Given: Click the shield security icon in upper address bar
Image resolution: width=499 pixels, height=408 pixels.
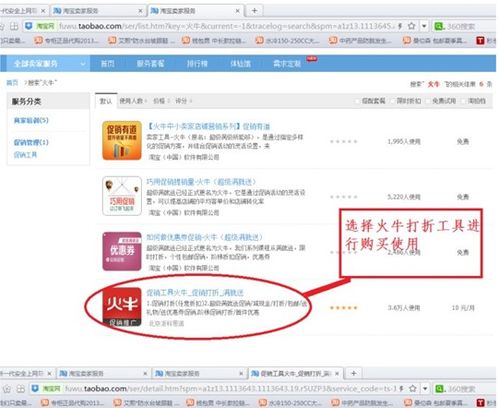Looking at the screenshot, I should coord(29,26).
